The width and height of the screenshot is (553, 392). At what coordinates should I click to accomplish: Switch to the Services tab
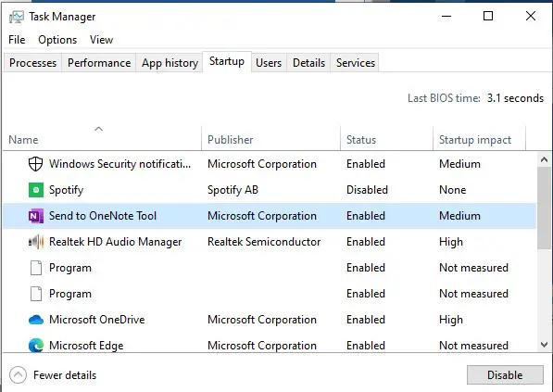355,63
